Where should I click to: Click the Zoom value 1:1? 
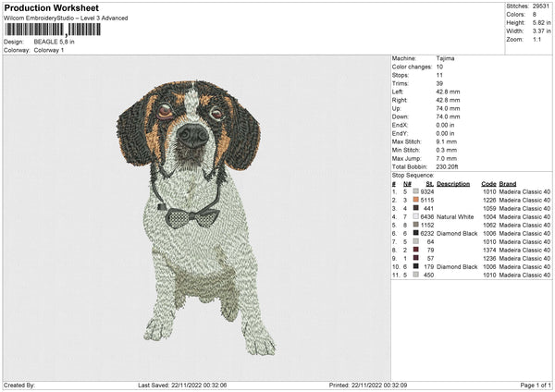536,39
